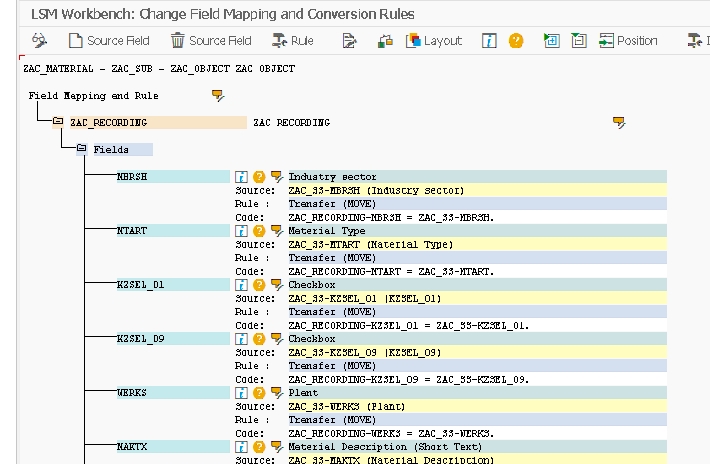Click rule icon in the MAKTX row
The image size is (710, 464).
click(x=277, y=447)
